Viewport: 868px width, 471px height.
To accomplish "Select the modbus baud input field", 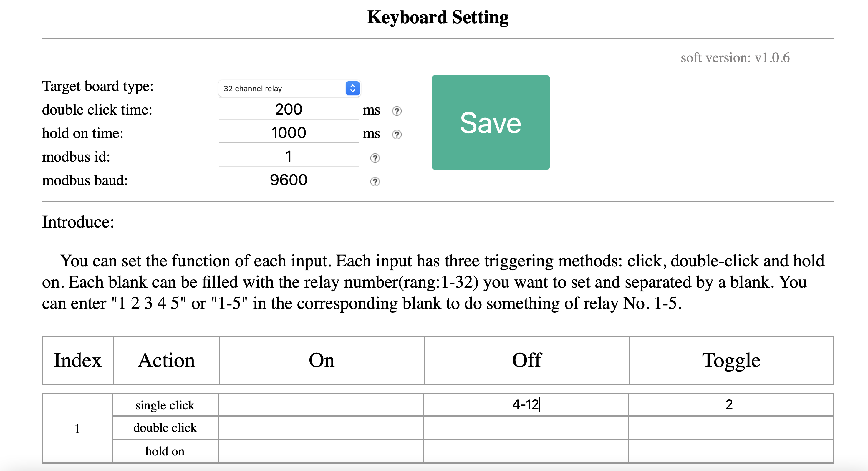I will point(289,180).
